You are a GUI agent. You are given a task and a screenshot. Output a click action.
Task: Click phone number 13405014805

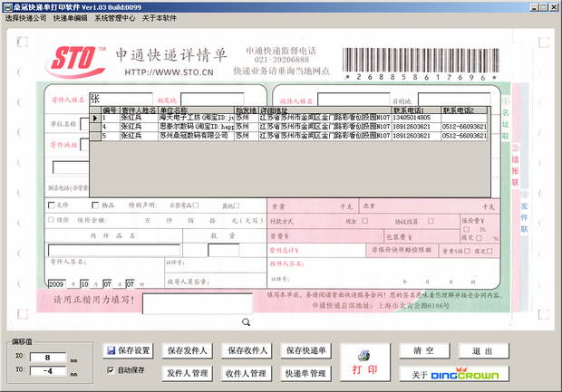click(412, 118)
